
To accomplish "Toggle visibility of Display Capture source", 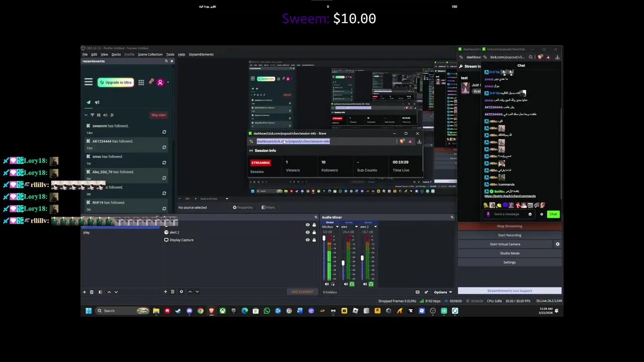I will click(307, 240).
